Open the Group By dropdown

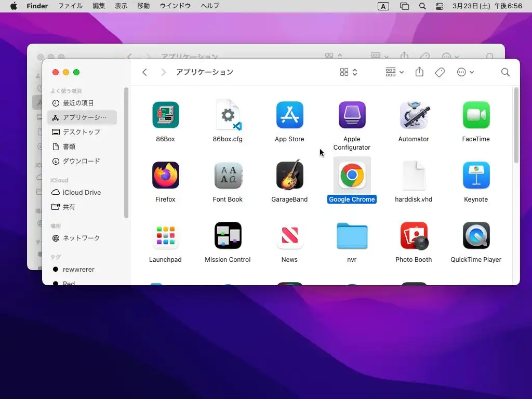(395, 72)
